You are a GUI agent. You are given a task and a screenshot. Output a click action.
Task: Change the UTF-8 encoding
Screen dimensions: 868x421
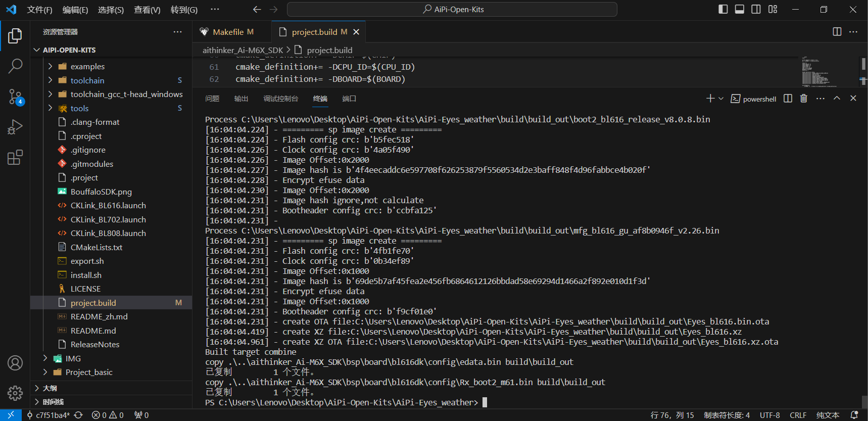(x=769, y=415)
